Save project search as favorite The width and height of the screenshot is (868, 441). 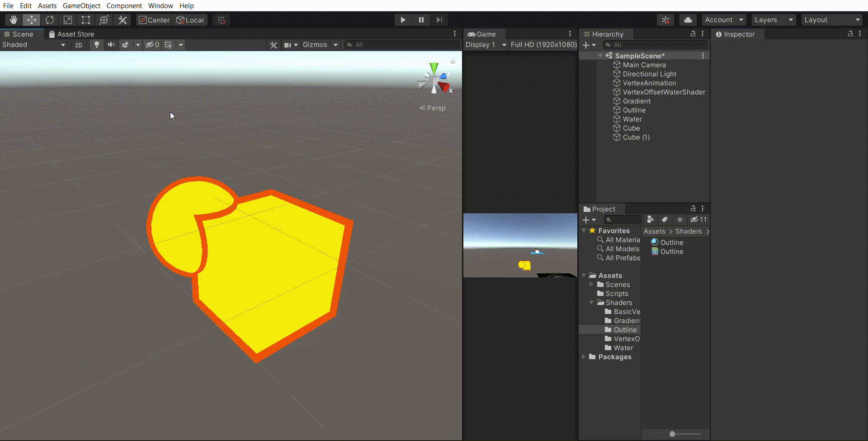click(x=679, y=220)
